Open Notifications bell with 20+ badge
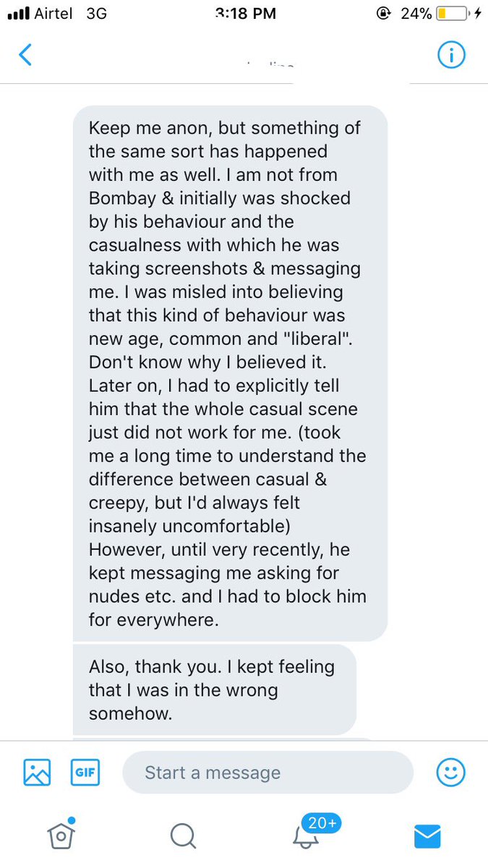The height and width of the screenshot is (868, 488). pos(305,835)
